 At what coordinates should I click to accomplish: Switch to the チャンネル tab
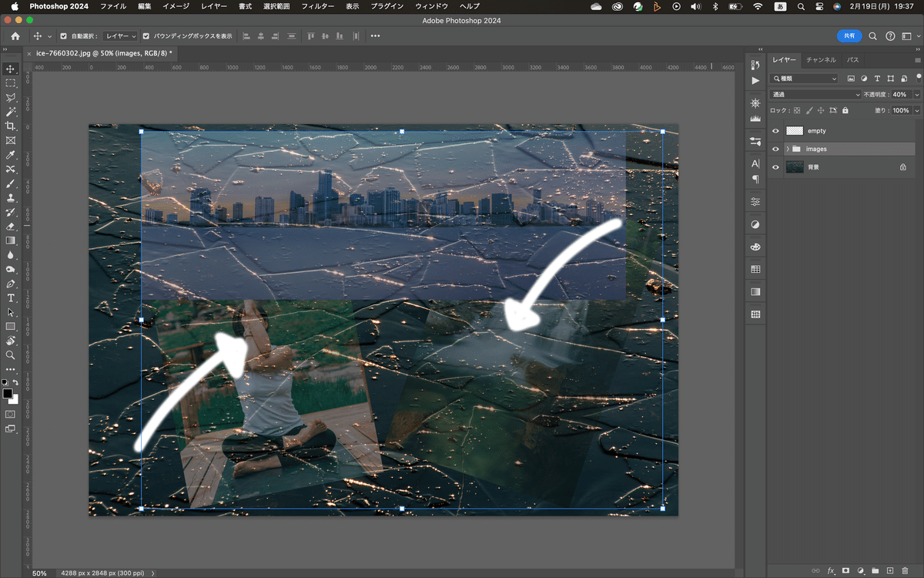(821, 59)
